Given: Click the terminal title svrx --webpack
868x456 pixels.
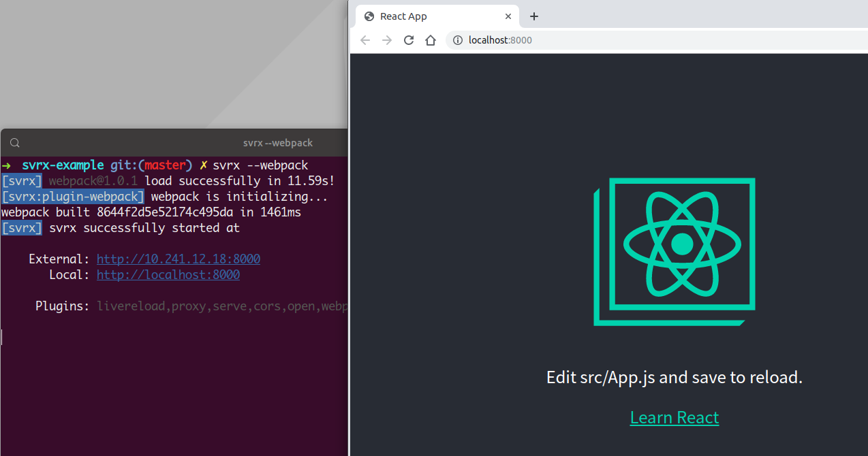Looking at the screenshot, I should click(278, 143).
